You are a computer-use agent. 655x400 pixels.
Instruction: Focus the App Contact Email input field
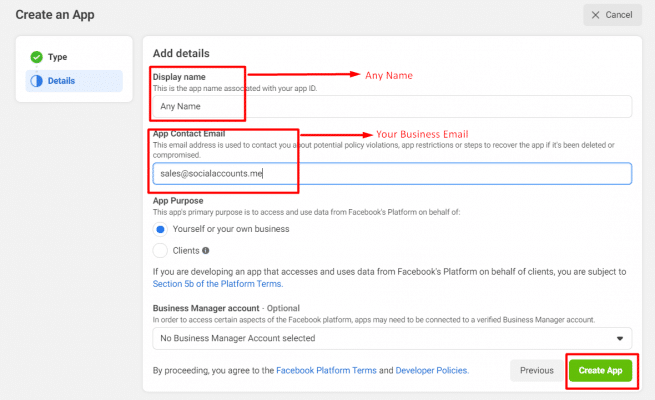coord(392,173)
